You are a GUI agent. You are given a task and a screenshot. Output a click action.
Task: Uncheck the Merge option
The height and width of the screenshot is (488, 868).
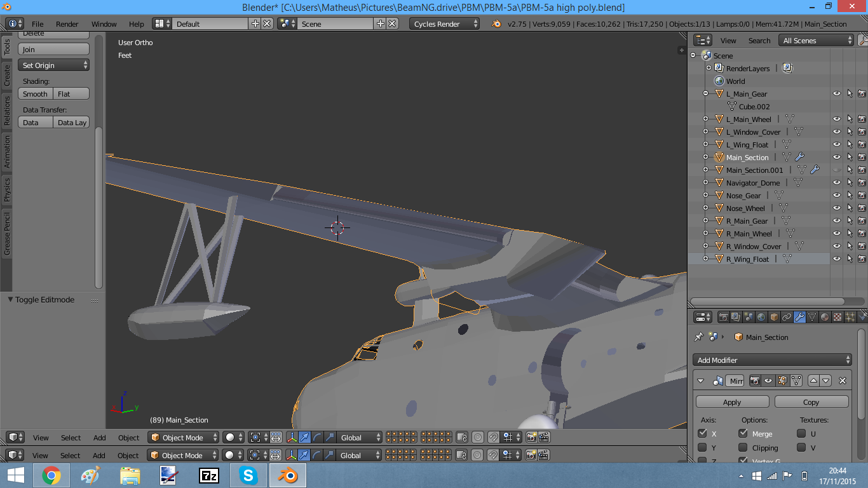point(743,433)
